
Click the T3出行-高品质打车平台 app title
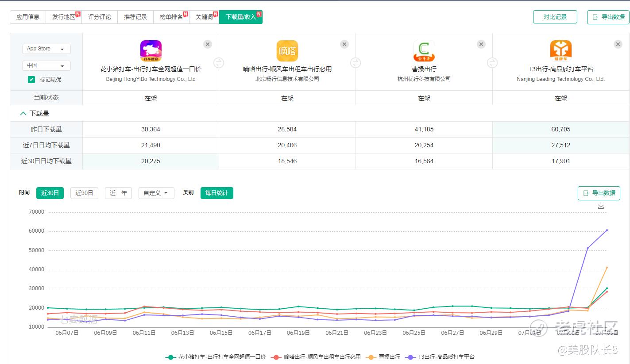(561, 69)
